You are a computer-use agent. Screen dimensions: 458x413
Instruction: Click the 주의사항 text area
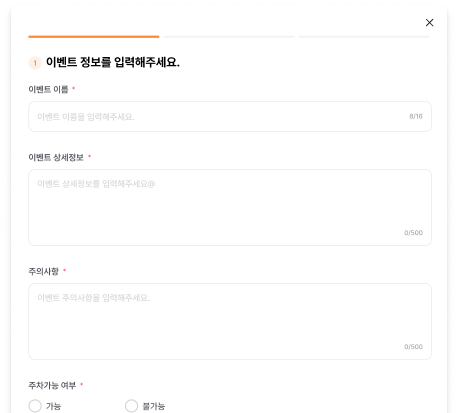[230, 321]
